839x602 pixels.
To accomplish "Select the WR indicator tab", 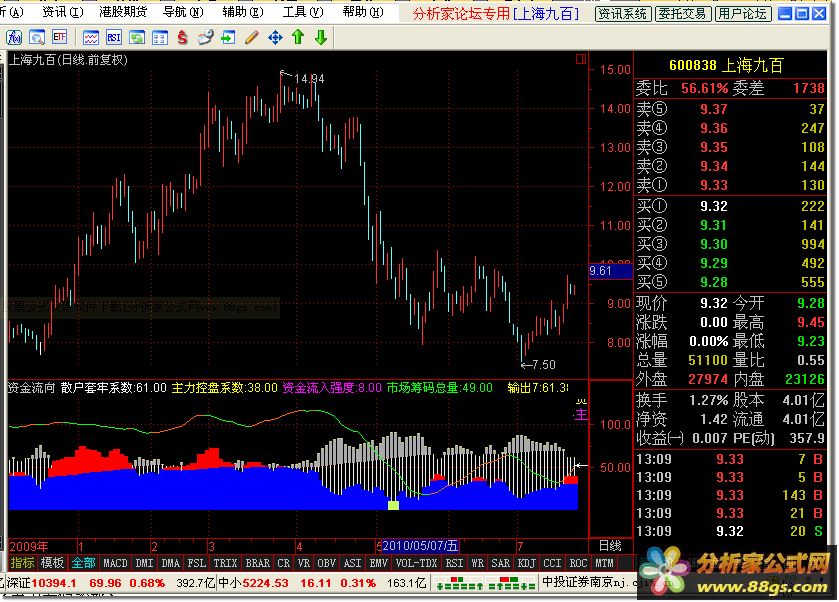I will (x=477, y=563).
